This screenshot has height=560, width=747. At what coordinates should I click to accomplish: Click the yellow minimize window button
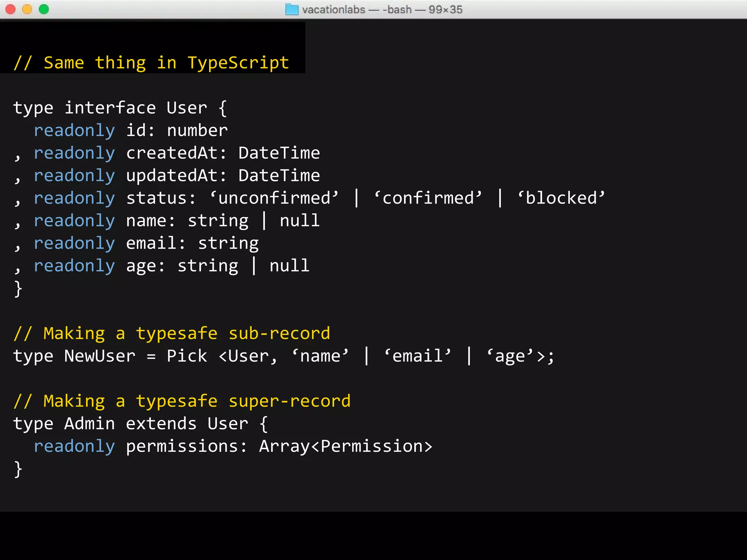point(27,9)
